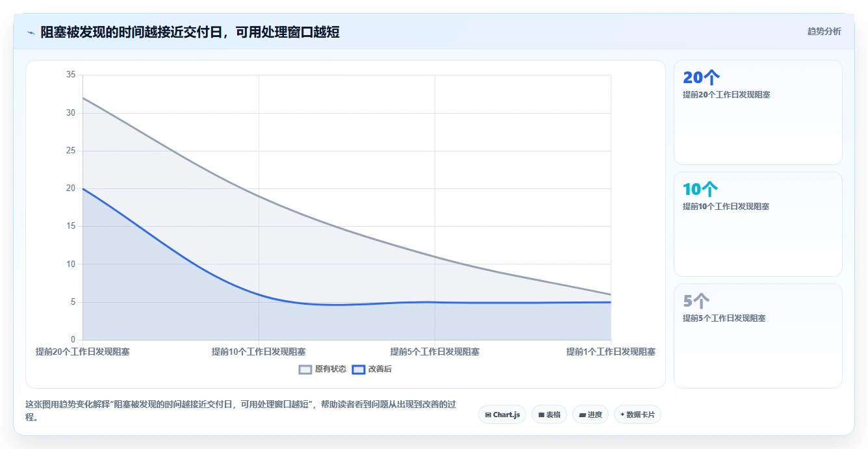This screenshot has width=868, height=449.
Task: Click the star icon inside 数据卡片 tag
Action: coord(622,415)
